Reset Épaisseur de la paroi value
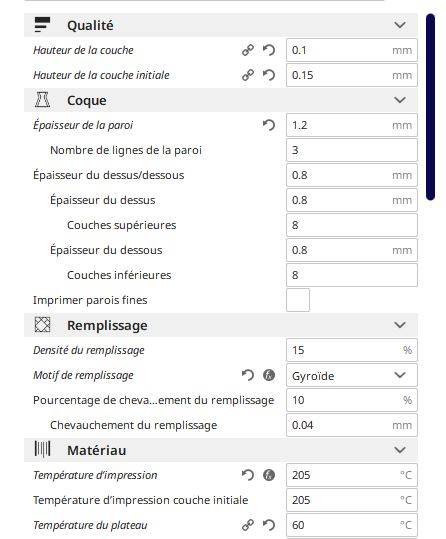446x539 pixels. tap(269, 125)
